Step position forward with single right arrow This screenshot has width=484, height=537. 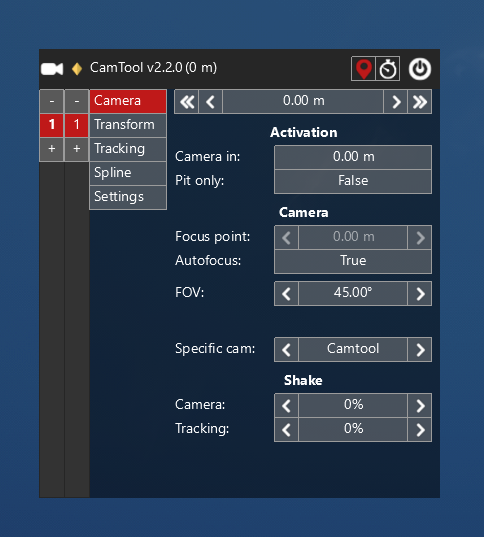pyautogui.click(x=395, y=102)
